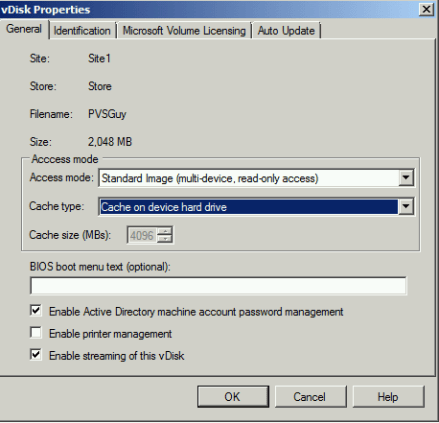This screenshot has width=439, height=423.
Task: Increase cache size with the up spinner
Action: (x=164, y=231)
